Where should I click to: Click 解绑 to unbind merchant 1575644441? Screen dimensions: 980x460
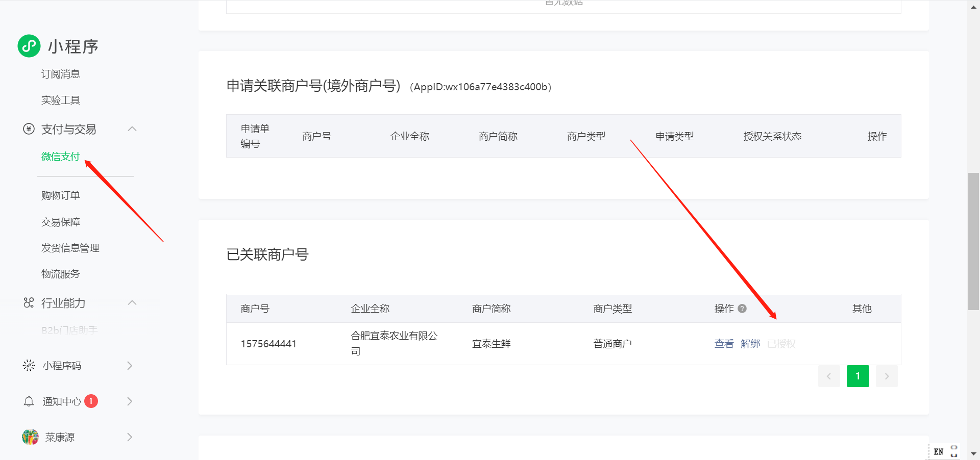750,344
